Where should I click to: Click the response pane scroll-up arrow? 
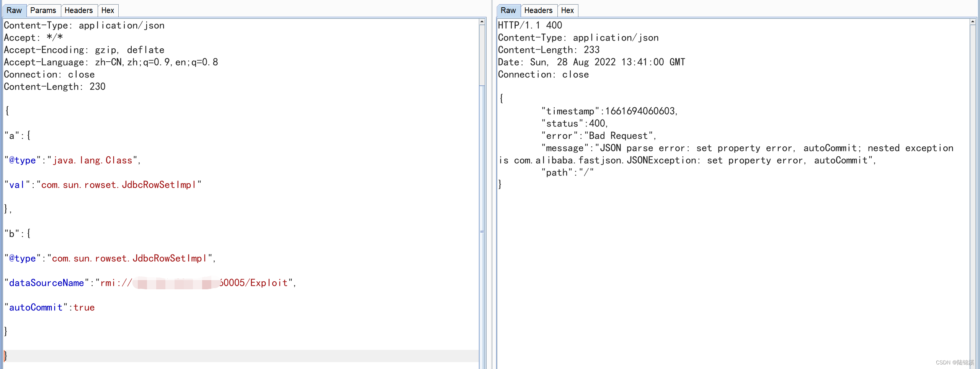click(x=973, y=22)
